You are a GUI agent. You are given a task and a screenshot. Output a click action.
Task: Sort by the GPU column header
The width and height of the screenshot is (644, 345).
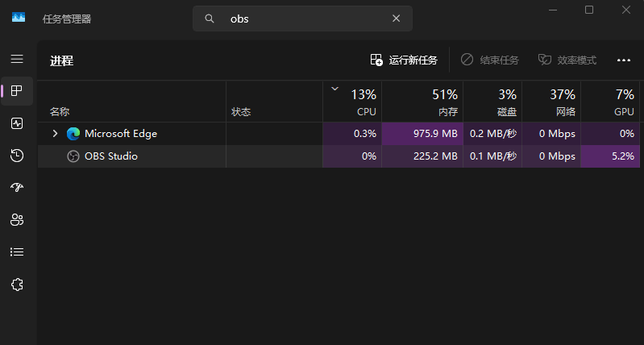click(x=610, y=102)
